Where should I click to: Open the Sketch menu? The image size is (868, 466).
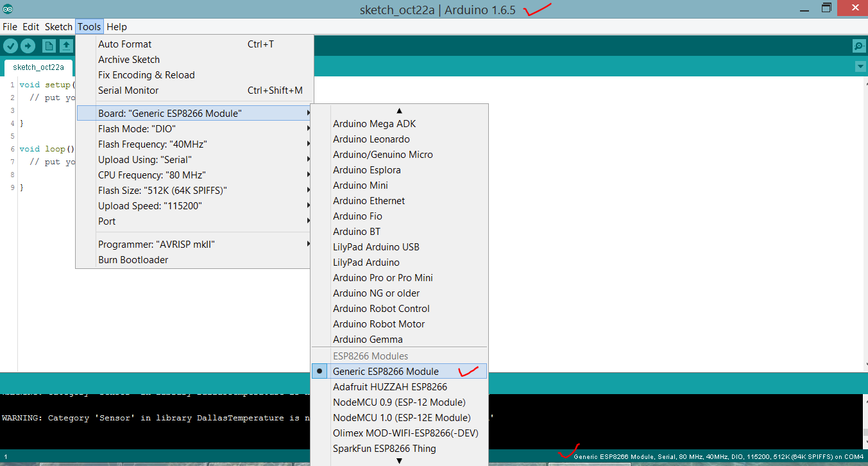58,27
